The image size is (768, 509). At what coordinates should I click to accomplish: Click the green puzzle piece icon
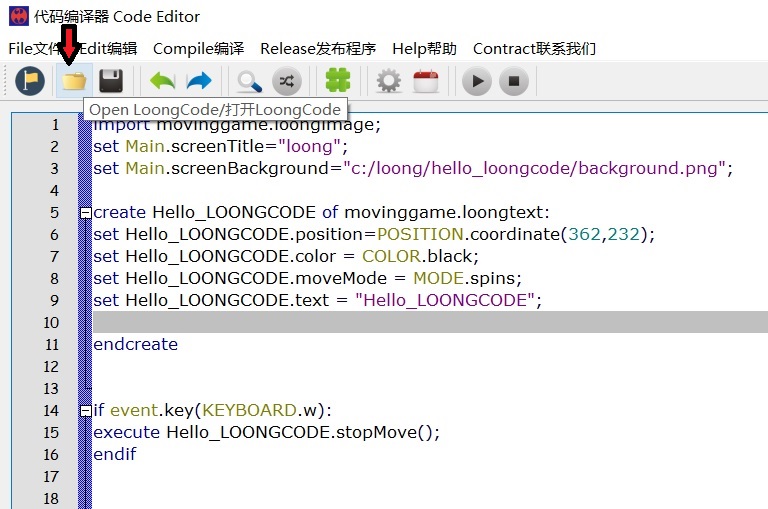point(338,81)
